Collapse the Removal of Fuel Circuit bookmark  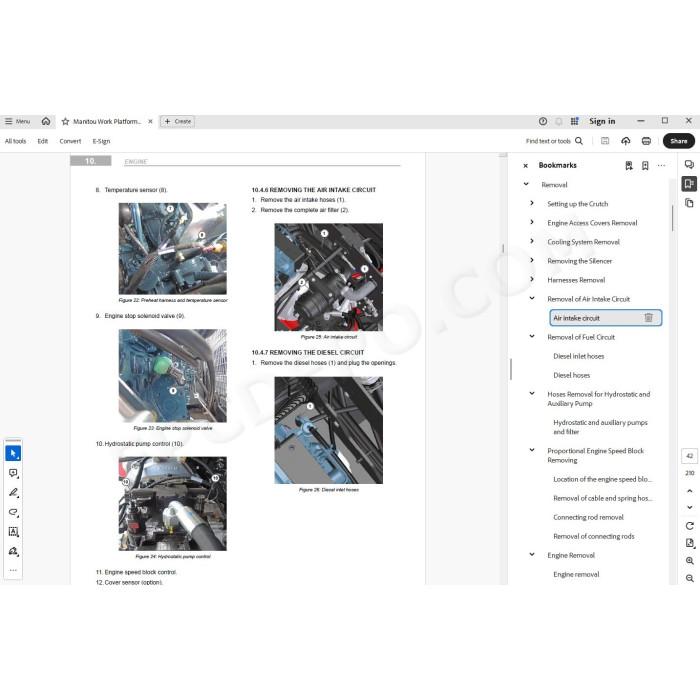(532, 336)
